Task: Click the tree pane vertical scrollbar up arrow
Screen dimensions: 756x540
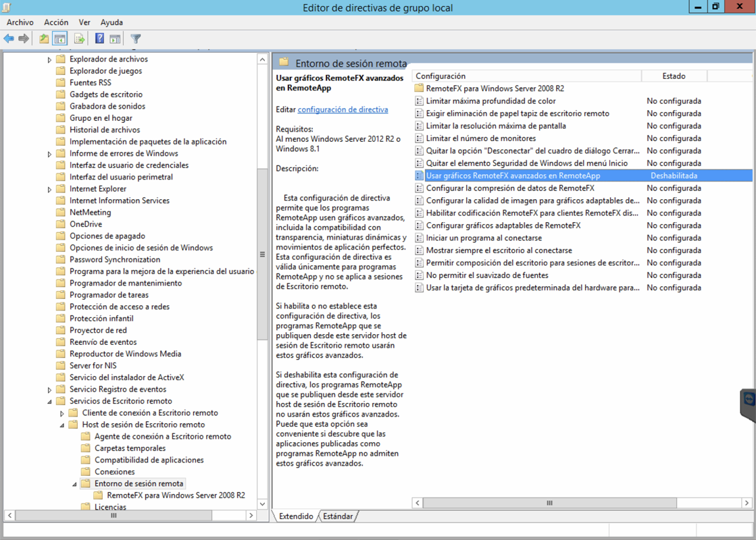Action: (x=262, y=59)
